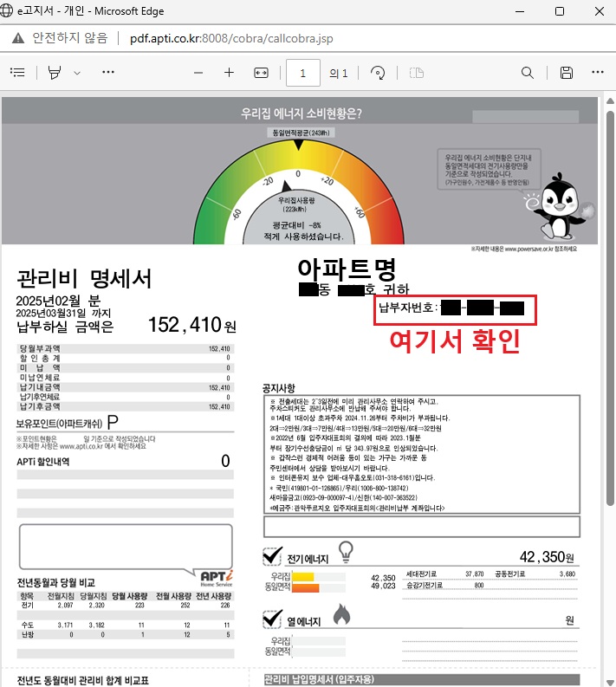The height and width of the screenshot is (687, 616).
Task: Zoom out with the minus button
Action: pyautogui.click(x=198, y=73)
